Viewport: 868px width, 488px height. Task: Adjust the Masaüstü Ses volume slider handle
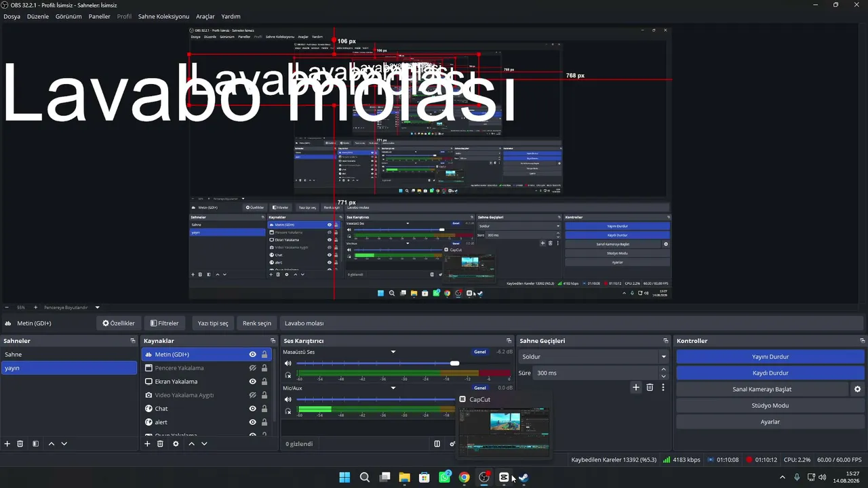click(x=454, y=363)
